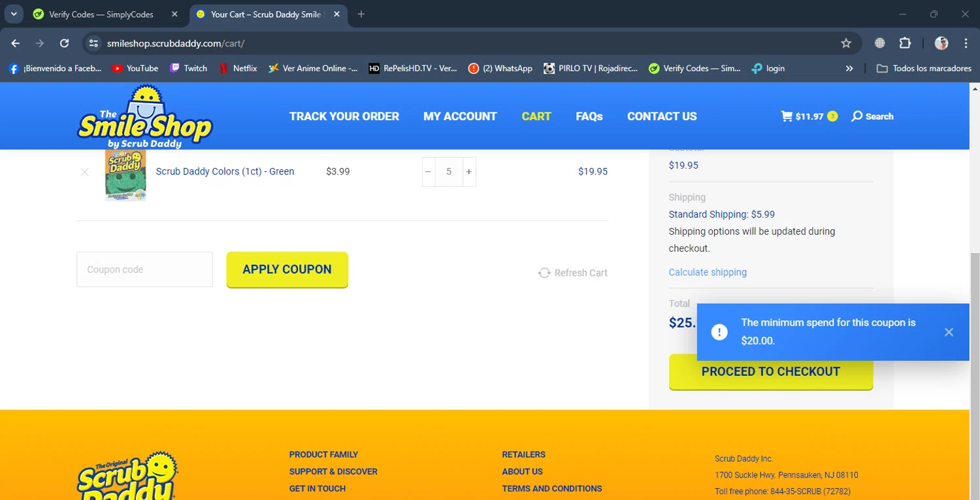The height and width of the screenshot is (500, 980).
Task: Open the Extensions puzzle icon
Action: (x=905, y=43)
